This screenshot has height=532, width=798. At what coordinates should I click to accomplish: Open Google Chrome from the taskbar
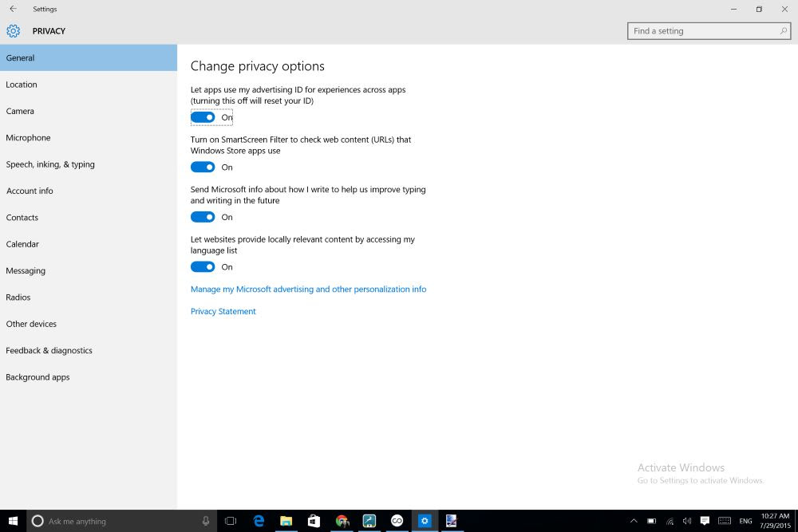[342, 521]
